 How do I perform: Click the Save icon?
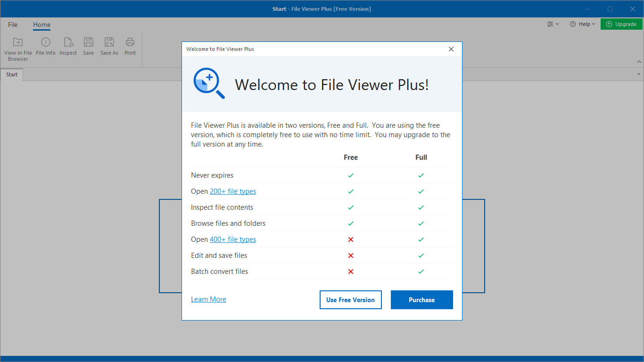pyautogui.click(x=88, y=46)
